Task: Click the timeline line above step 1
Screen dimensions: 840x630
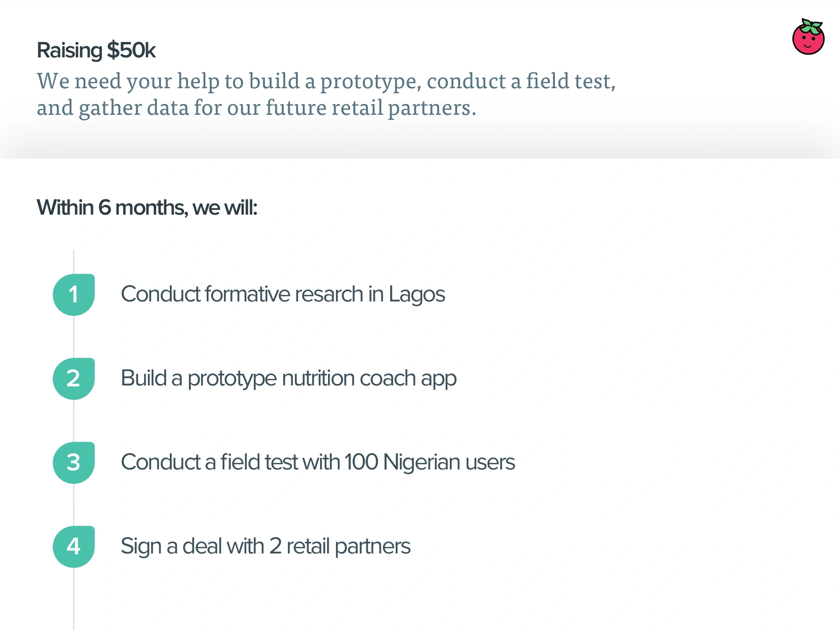Action: 74,261
